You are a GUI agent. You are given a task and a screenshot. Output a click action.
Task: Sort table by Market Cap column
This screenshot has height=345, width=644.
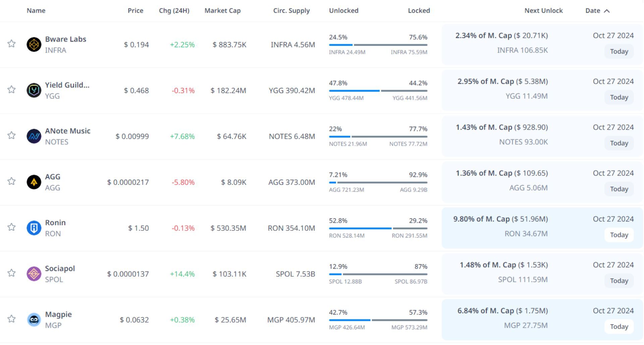222,11
